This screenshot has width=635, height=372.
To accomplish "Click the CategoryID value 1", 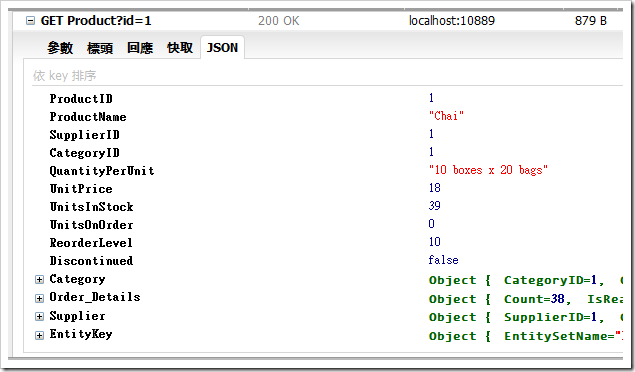I will point(431,152).
